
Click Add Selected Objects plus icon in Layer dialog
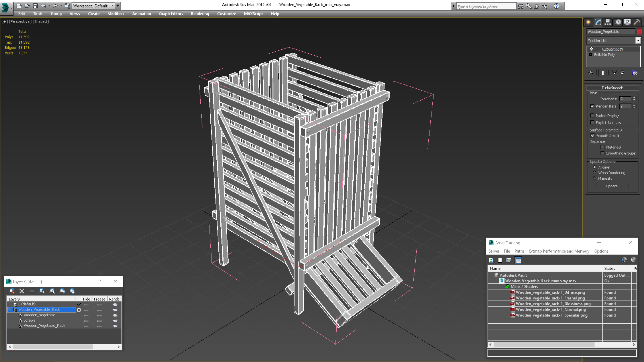point(32,291)
